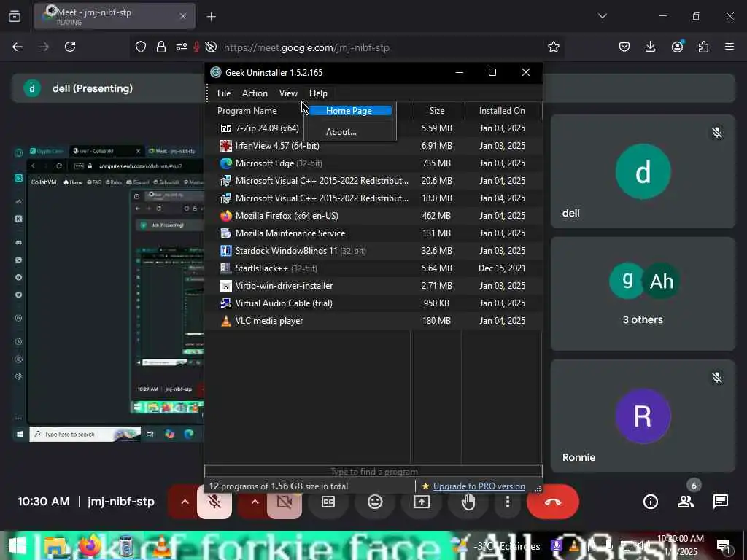
Task: Open File Explorer from the taskbar
Action: (x=55, y=546)
